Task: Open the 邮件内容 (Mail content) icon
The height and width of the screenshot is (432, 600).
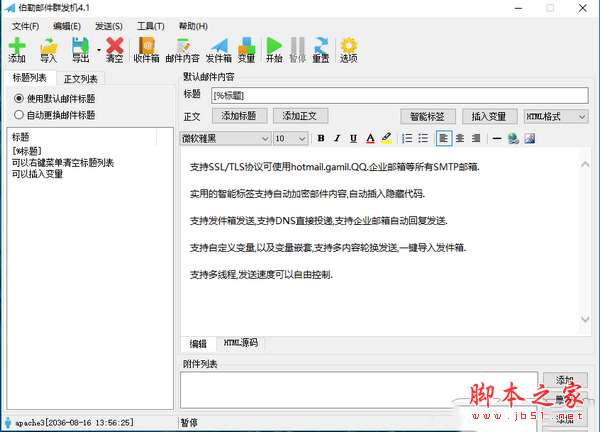Action: click(x=182, y=50)
